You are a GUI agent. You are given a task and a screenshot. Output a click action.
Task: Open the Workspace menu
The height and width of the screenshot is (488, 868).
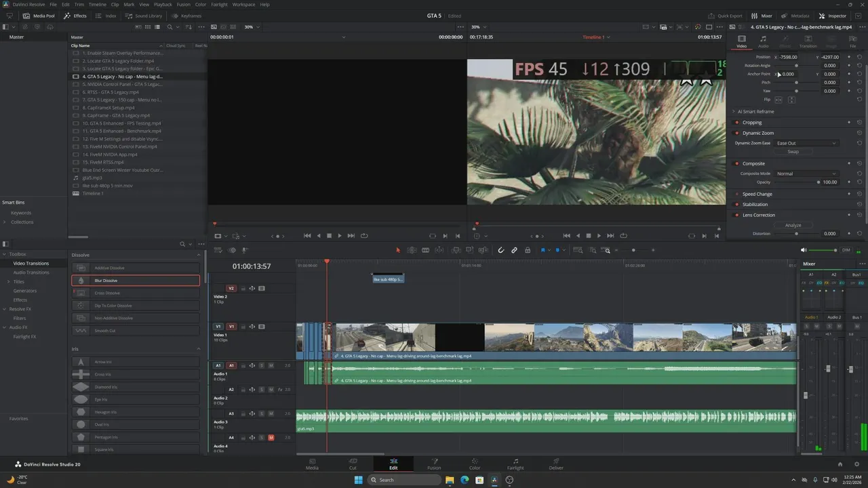click(244, 5)
